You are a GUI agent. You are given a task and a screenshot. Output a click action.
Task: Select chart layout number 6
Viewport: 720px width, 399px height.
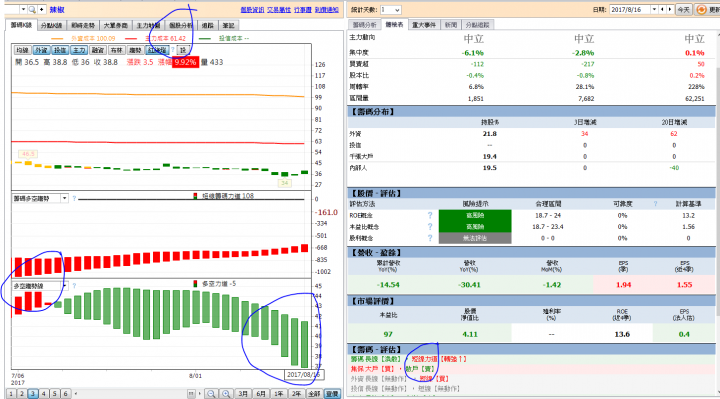pyautogui.click(x=66, y=393)
